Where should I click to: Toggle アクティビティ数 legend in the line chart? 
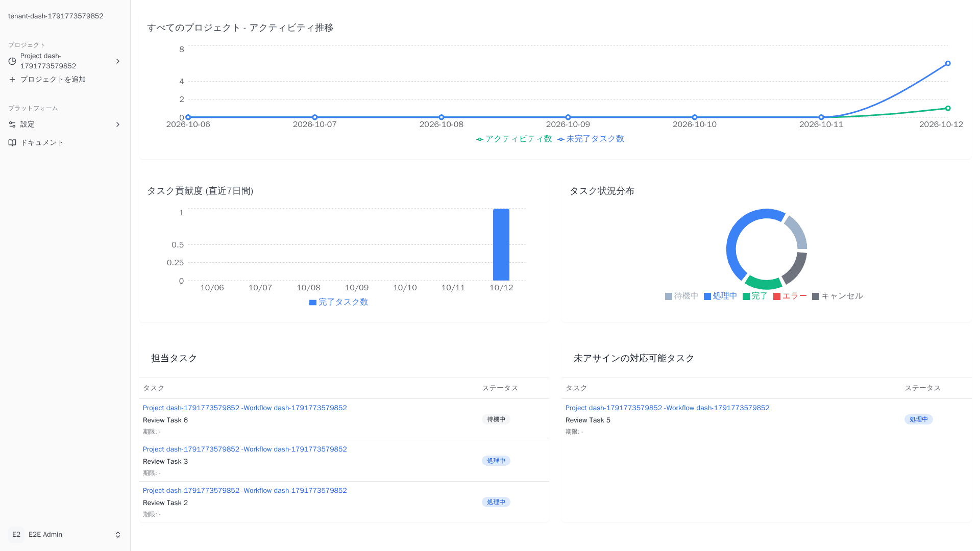(514, 139)
